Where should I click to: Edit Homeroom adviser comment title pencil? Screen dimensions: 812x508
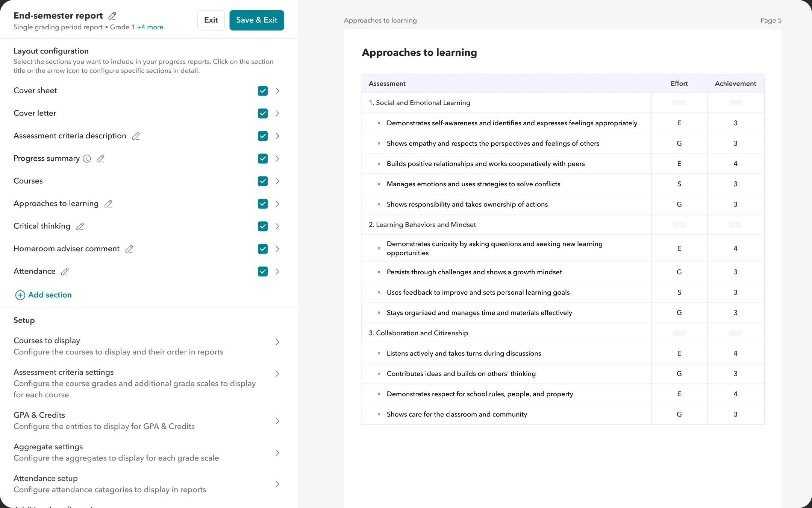tap(129, 249)
